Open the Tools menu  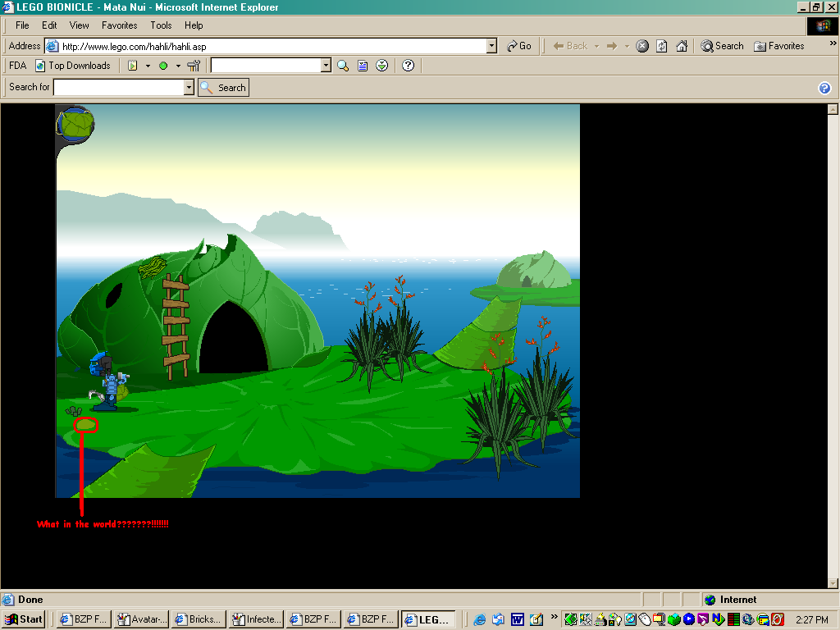coord(161,25)
